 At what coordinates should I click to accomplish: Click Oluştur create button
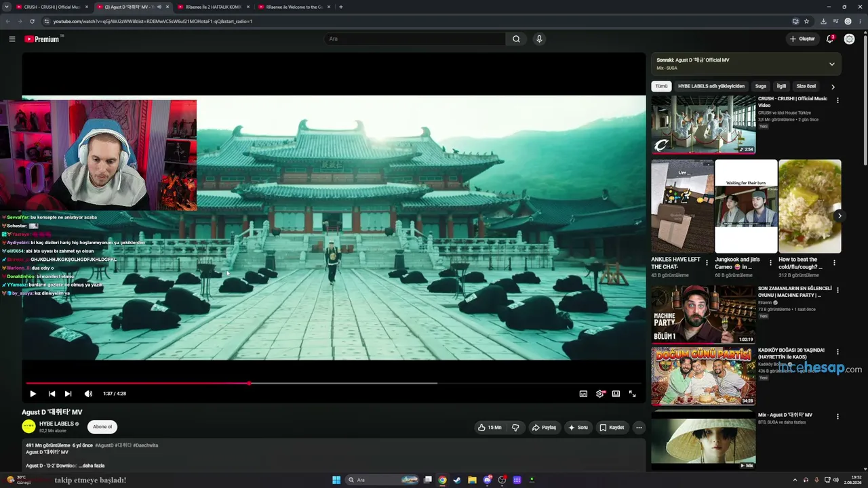pyautogui.click(x=802, y=39)
